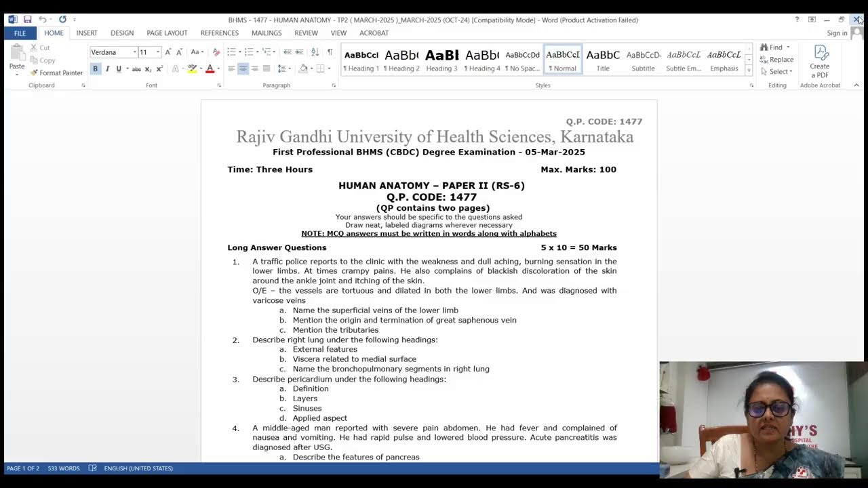Clear all formatting with the eraser icon
Viewport: 868px width, 488px height.
click(x=216, y=52)
